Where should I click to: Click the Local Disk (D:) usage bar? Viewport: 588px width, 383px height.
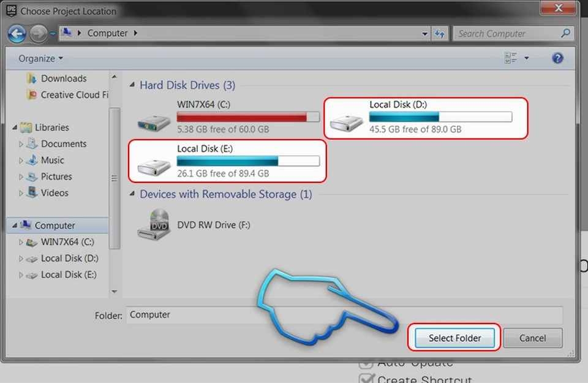pyautogui.click(x=440, y=117)
